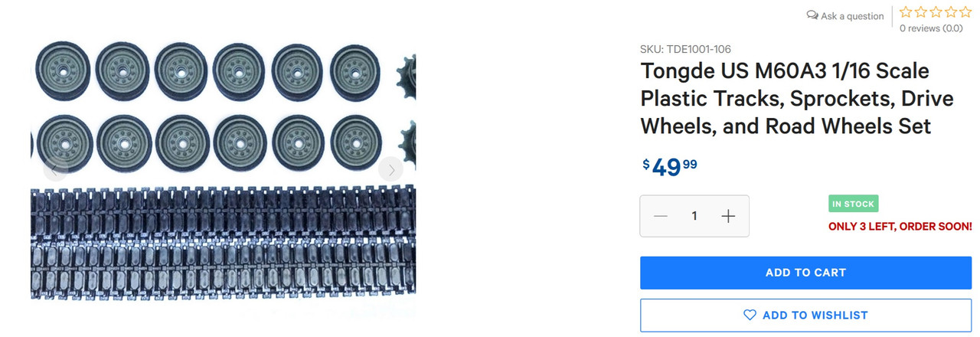Decrease quantity with the minus button
The image size is (980, 337).
click(661, 216)
